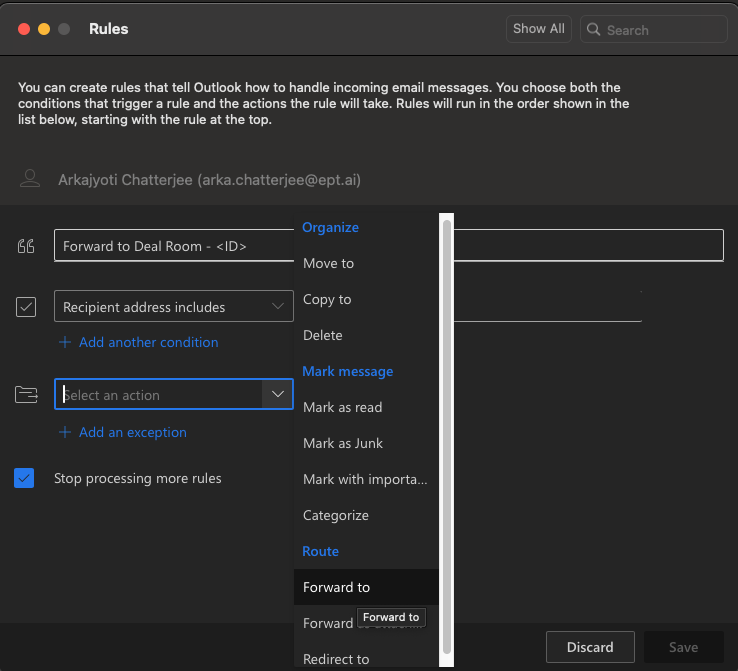Expand Recipient address includes dropdown
Image resolution: width=738 pixels, height=671 pixels.
(x=277, y=307)
